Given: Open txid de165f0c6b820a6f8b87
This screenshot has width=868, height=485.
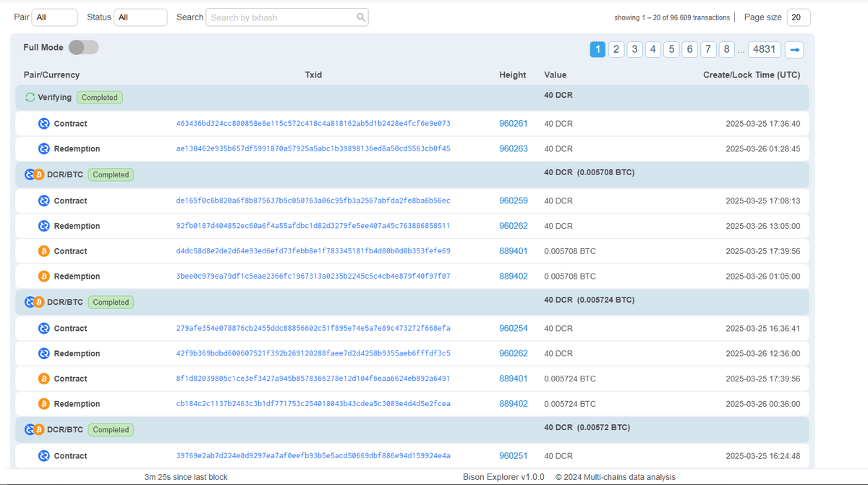Looking at the screenshot, I should [x=313, y=201].
